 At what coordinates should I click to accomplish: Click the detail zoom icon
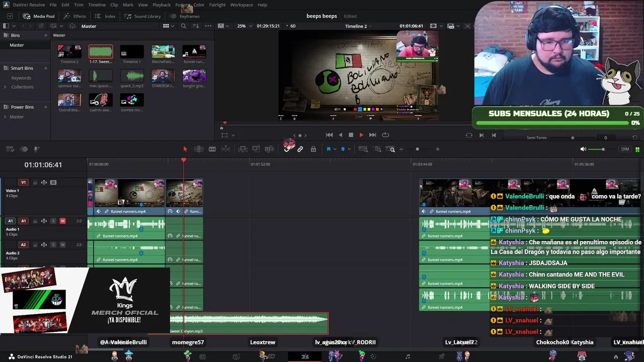click(x=378, y=149)
